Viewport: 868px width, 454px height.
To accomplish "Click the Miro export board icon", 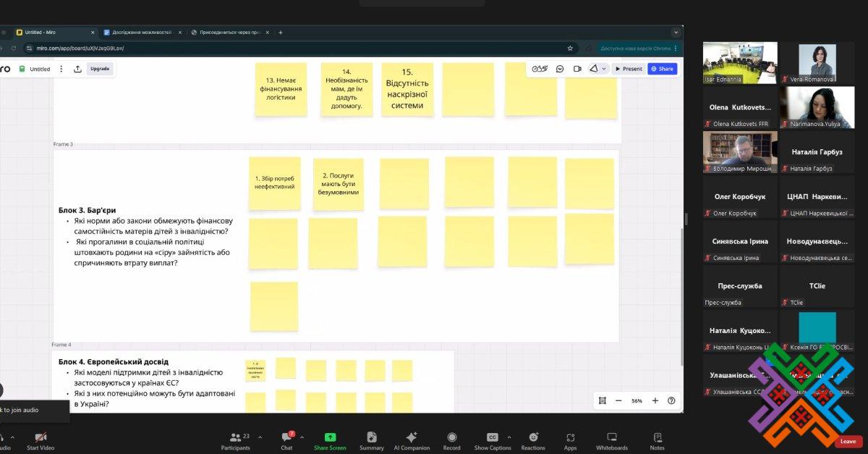I will click(x=77, y=69).
